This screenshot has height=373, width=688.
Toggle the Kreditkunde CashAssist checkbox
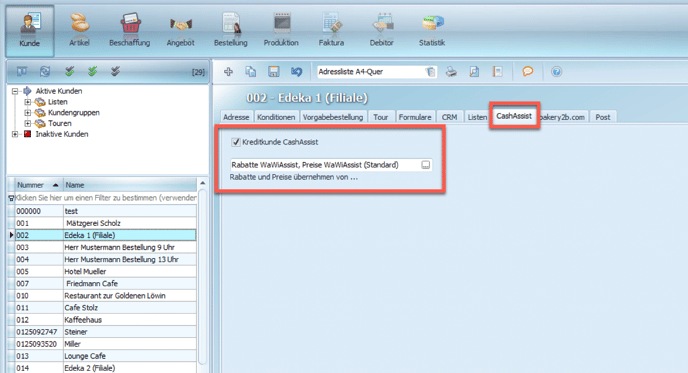[236, 142]
